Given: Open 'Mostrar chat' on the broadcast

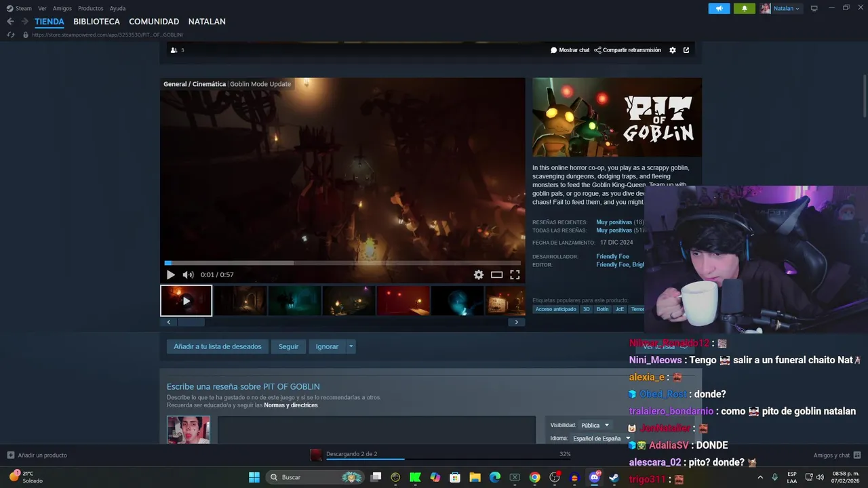Looking at the screenshot, I should point(570,50).
